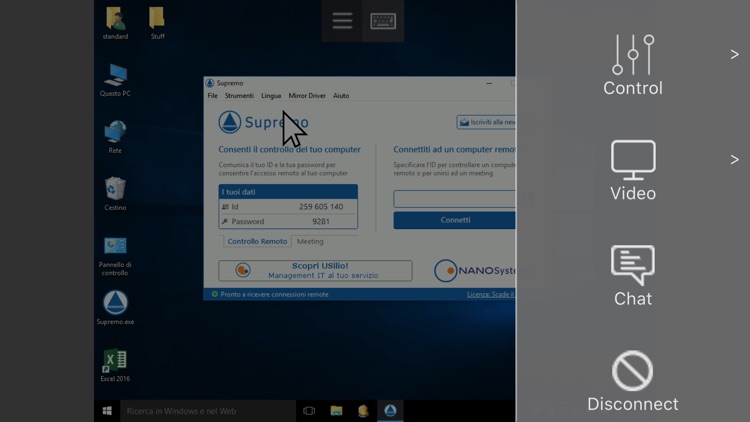Viewport: 750px width, 422px height.
Task: Click the green ready status indicator
Action: click(214, 294)
